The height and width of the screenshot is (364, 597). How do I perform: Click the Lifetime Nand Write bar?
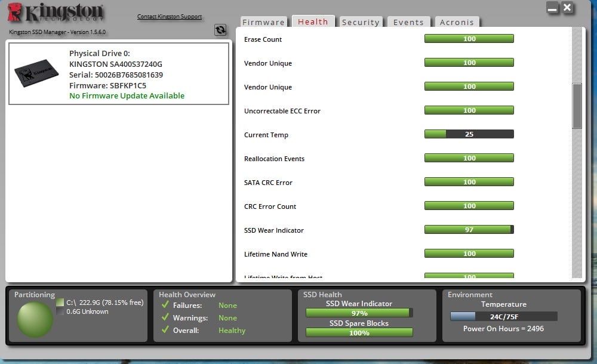click(x=469, y=253)
